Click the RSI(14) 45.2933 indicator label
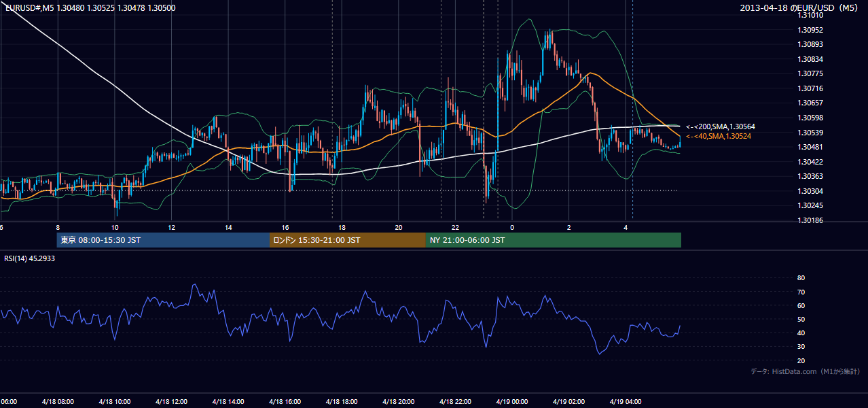 click(30, 258)
